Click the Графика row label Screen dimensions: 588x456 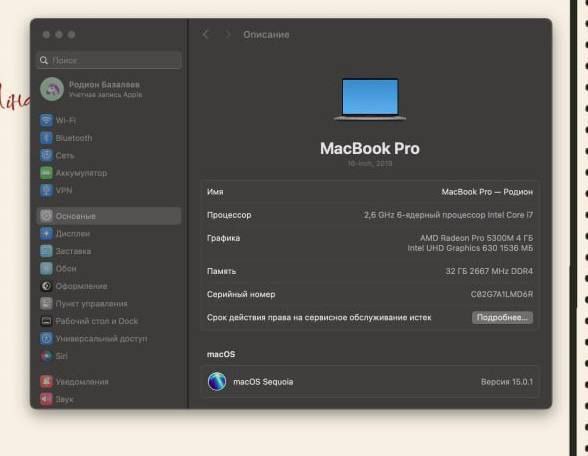(224, 238)
